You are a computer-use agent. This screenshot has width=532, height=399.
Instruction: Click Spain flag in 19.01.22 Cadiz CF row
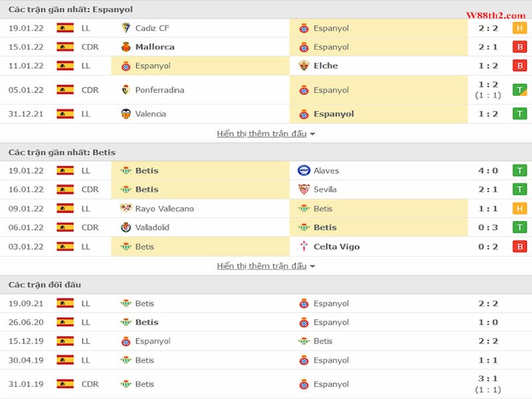tap(65, 28)
